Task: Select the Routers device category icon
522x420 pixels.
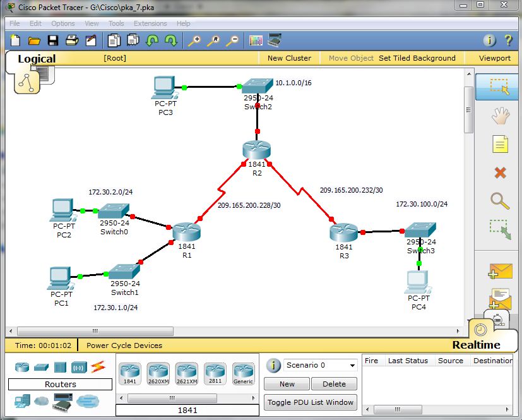Action: [22, 367]
